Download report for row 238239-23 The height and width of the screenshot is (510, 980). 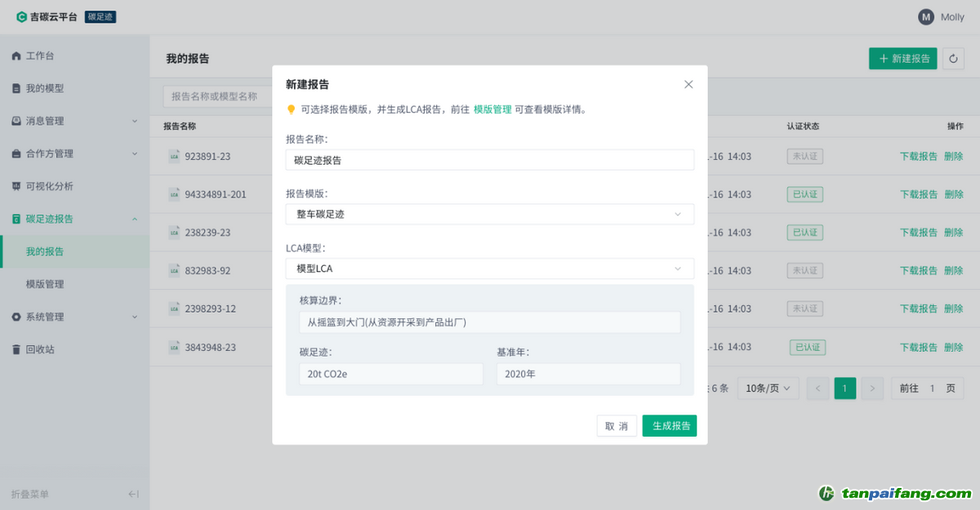919,233
